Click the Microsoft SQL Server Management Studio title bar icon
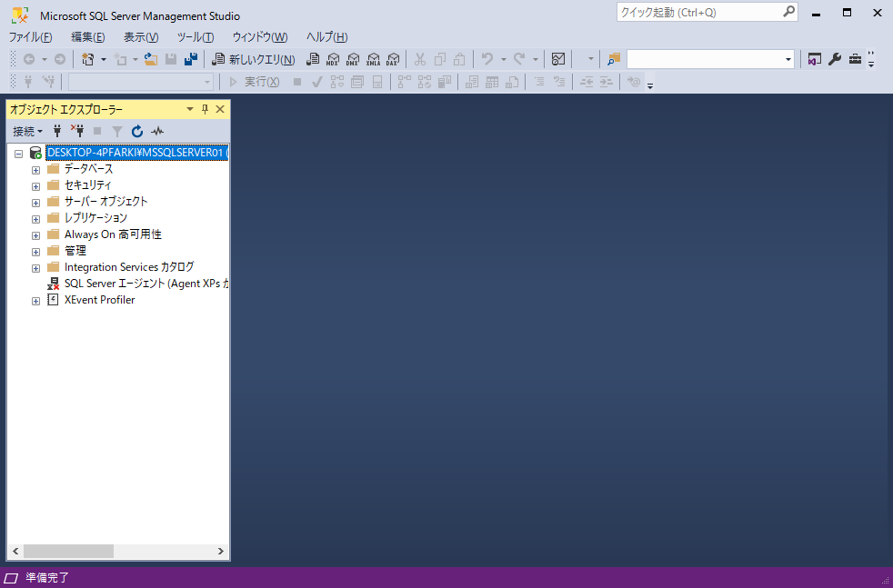Image resolution: width=893 pixels, height=588 pixels. pos(19,16)
